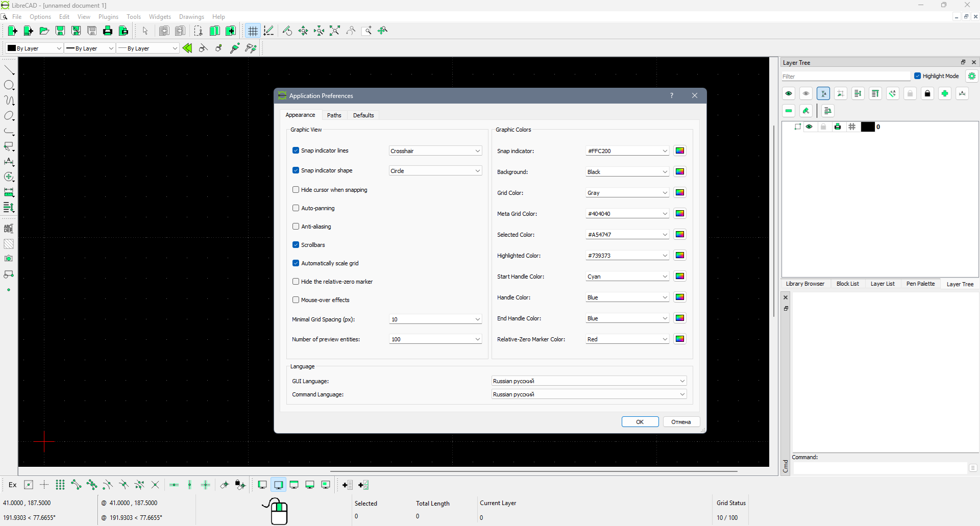Click the add layer plus icon
980x526 pixels.
click(945, 93)
